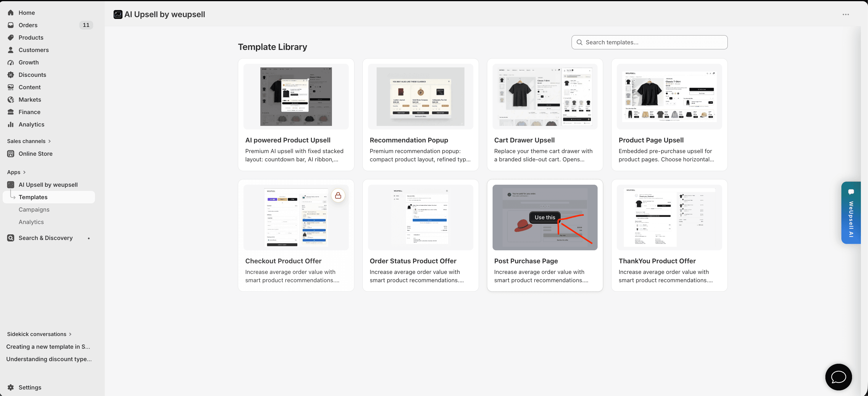This screenshot has height=396, width=868.
Task: Click the dot indicator beside Search & Discovery
Action: (89, 238)
